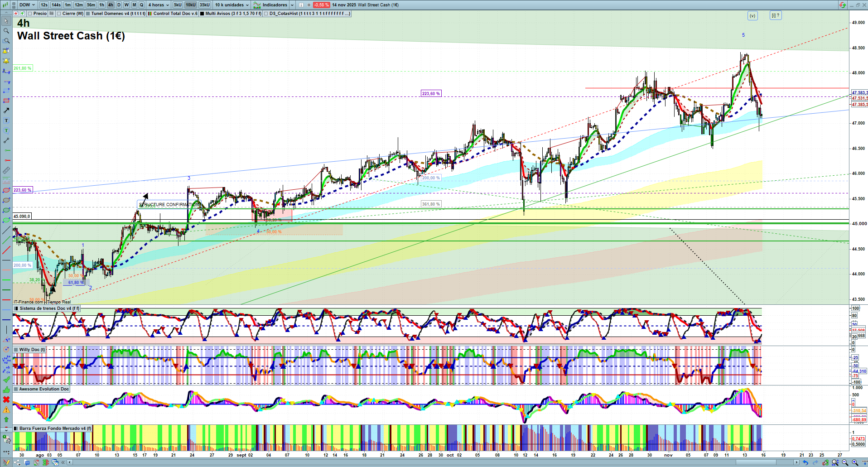This screenshot has width=868, height=467.
Task: Switch to the W weekly timeframe
Action: 126,5
